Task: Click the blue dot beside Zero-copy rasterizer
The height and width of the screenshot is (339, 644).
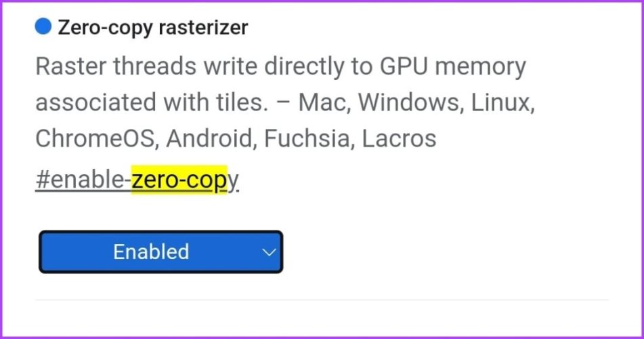Action: pyautogui.click(x=43, y=26)
